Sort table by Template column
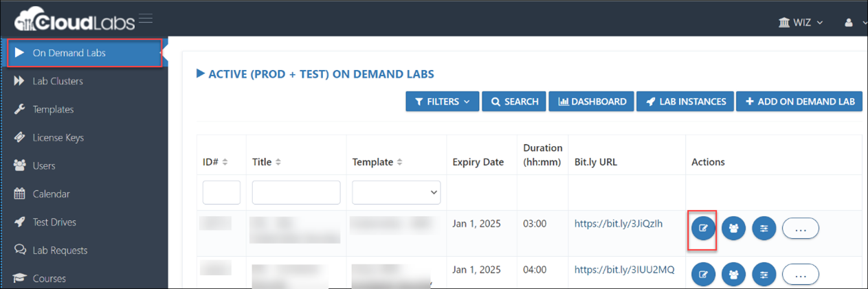Image resolution: width=868 pixels, height=289 pixels. tap(377, 162)
